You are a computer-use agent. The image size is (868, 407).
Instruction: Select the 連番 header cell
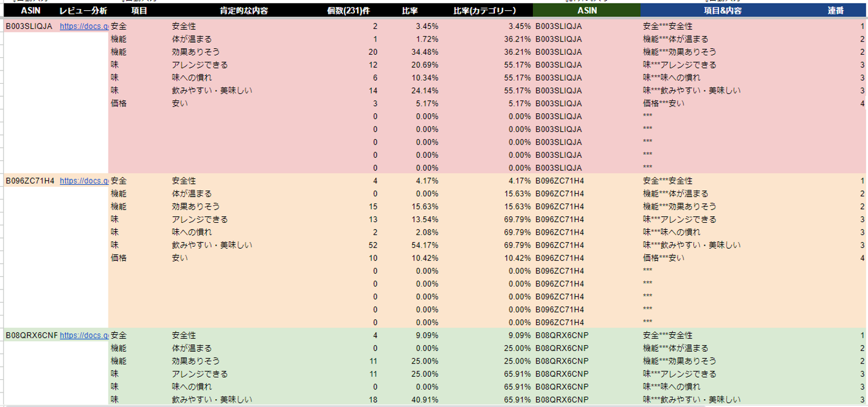[x=835, y=11]
